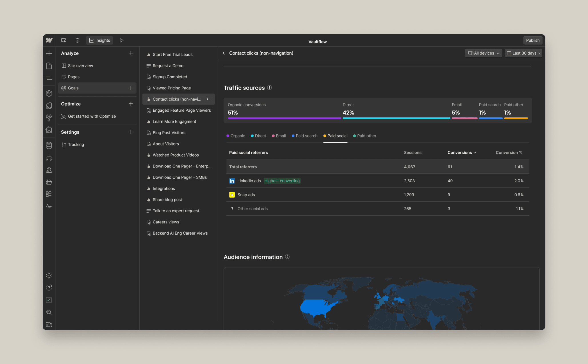This screenshot has height=364, width=588.
Task: Open the Help question mark icon
Action: point(49,287)
